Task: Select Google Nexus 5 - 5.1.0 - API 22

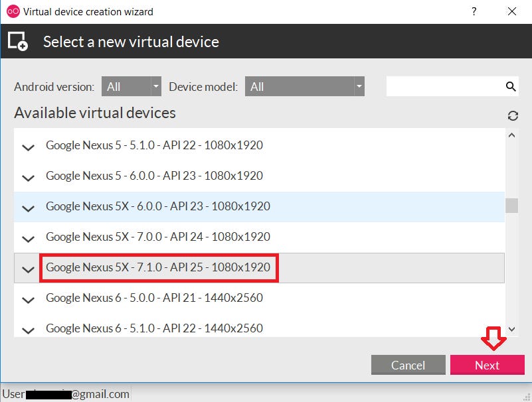Action: (x=259, y=145)
